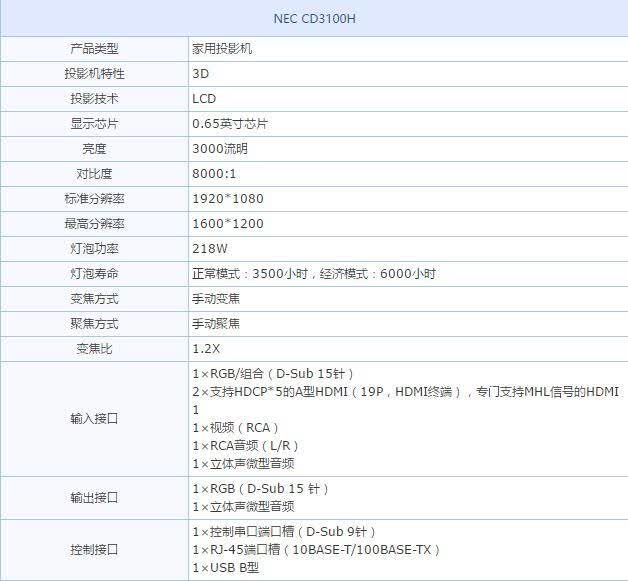628x581 pixels.
Task: Select the 产品类型 label cell
Action: tap(95, 49)
